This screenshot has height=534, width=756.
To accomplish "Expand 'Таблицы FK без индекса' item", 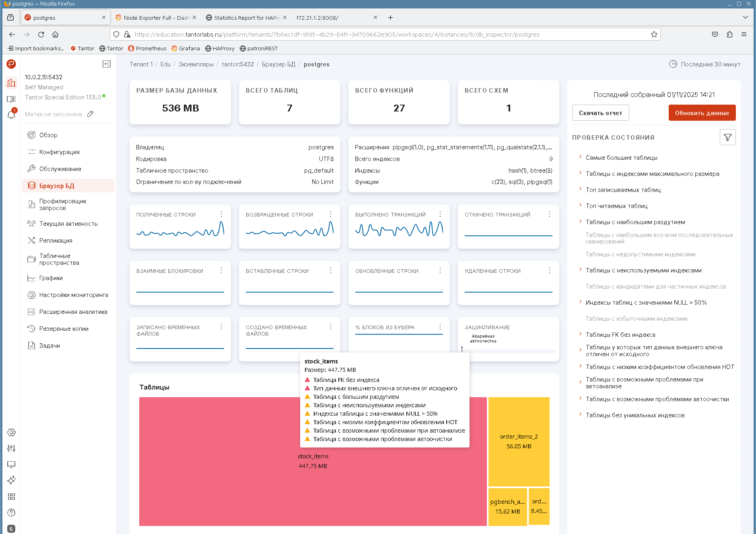I will click(620, 335).
